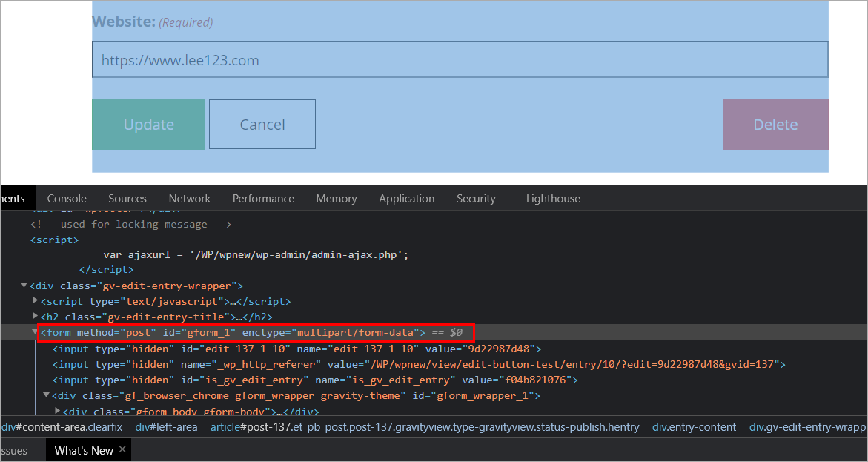Open the Network panel tab
Image resolution: width=868 pixels, height=462 pixels.
(190, 199)
